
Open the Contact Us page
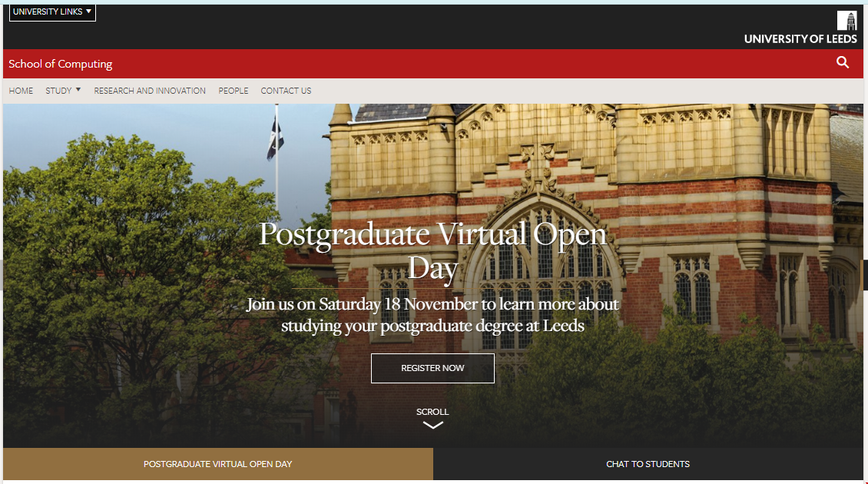pos(287,91)
